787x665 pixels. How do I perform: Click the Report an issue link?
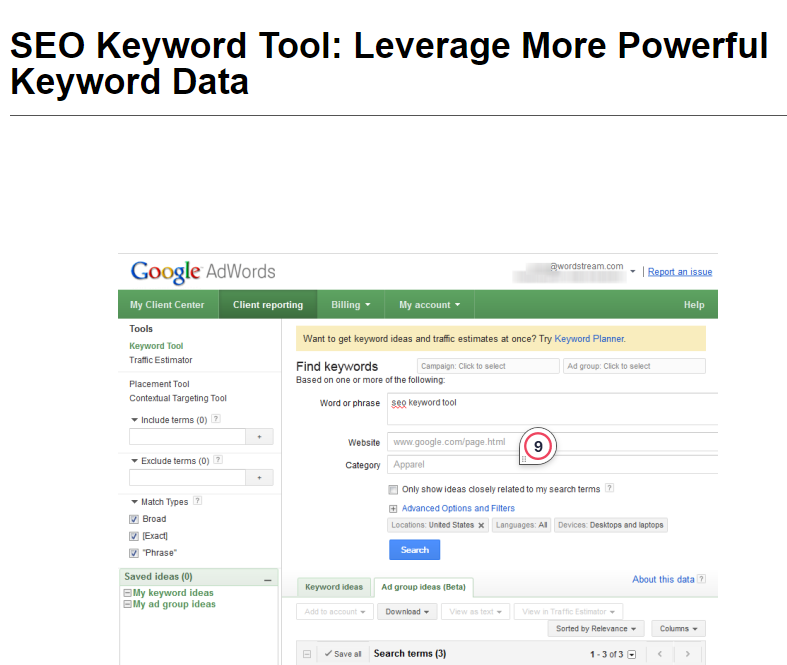(x=680, y=272)
